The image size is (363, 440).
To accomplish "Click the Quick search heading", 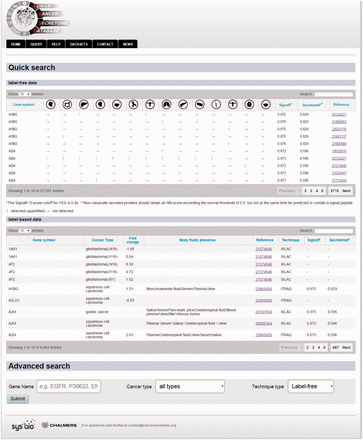I will tap(32, 68).
